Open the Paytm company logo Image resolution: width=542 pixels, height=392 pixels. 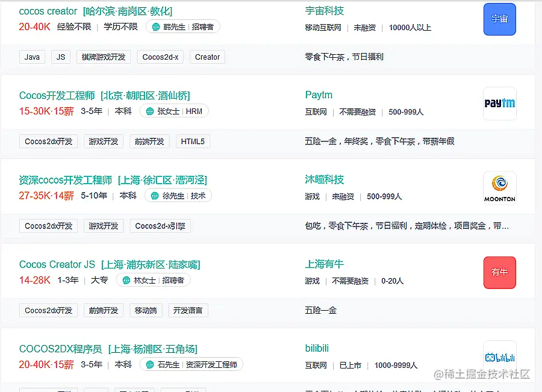499,104
